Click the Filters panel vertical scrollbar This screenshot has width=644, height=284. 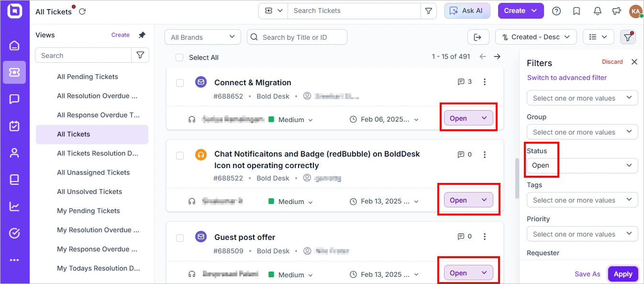(517, 178)
